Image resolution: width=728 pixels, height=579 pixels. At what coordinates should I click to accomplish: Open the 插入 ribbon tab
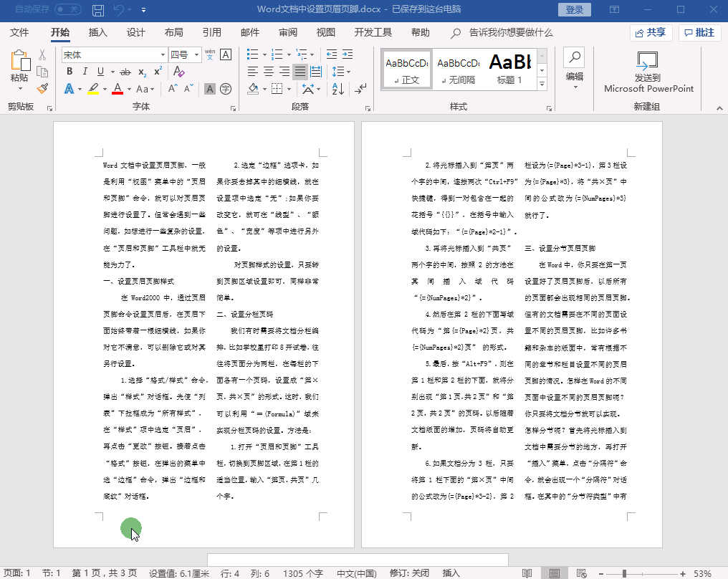point(98,32)
